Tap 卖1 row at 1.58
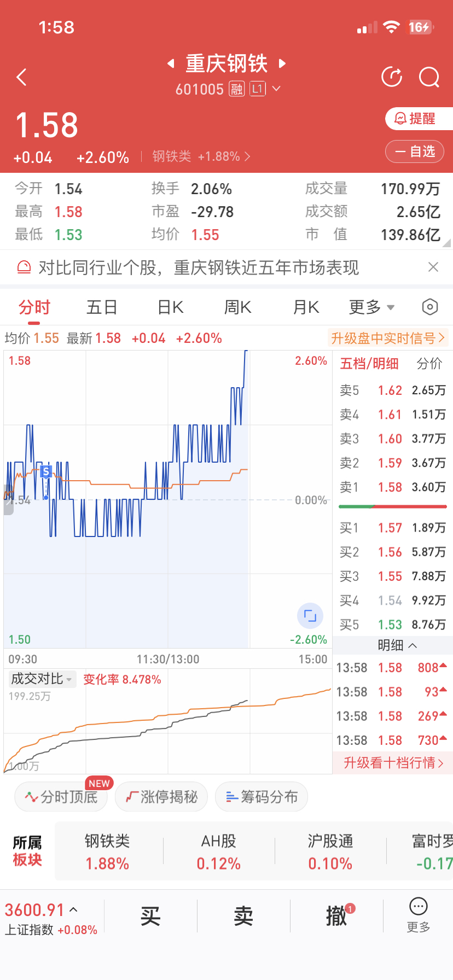The image size is (453, 980). click(x=393, y=487)
